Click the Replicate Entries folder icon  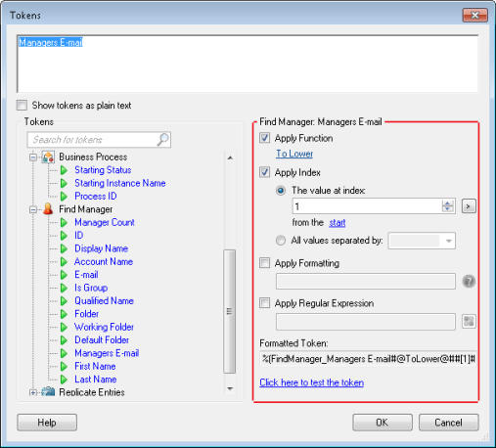pos(48,391)
